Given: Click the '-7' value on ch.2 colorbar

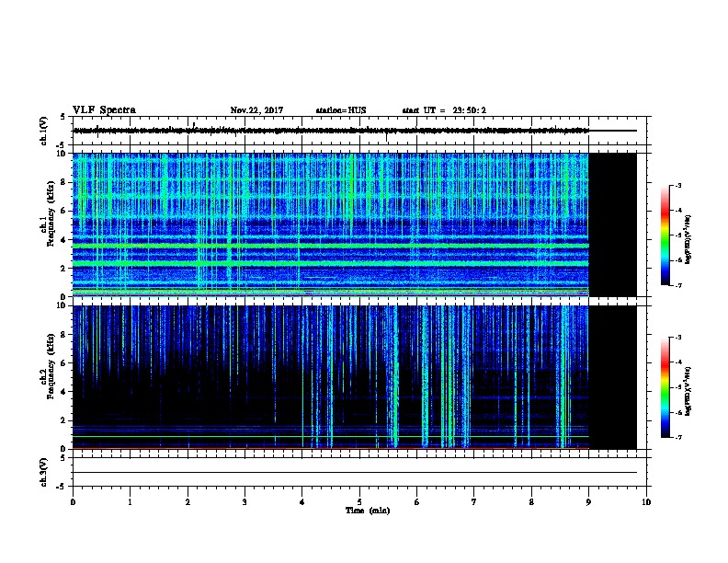Looking at the screenshot, I should 677,438.
